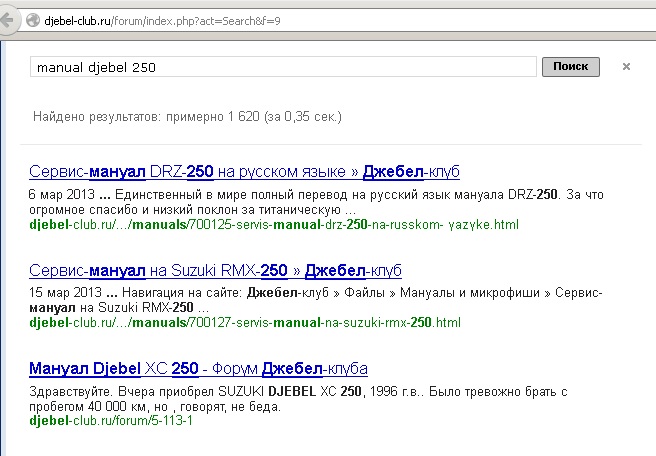Click snippet text '6 мар 2013 ... Единственный в мире'
This screenshot has width=656, height=456.
tap(136, 195)
